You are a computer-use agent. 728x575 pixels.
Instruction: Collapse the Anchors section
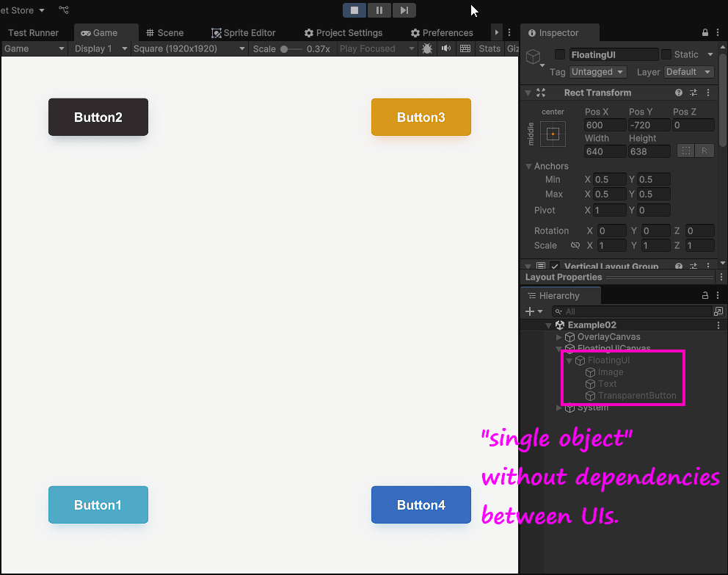pos(528,166)
